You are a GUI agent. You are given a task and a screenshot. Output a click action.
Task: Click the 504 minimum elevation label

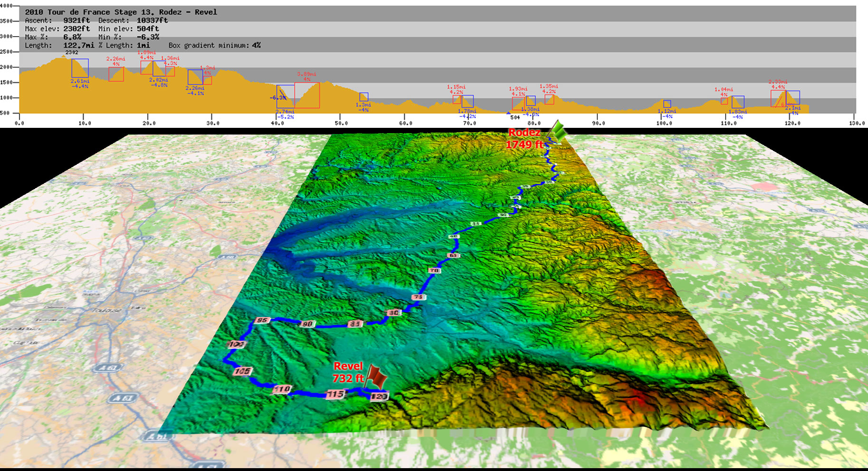(515, 117)
